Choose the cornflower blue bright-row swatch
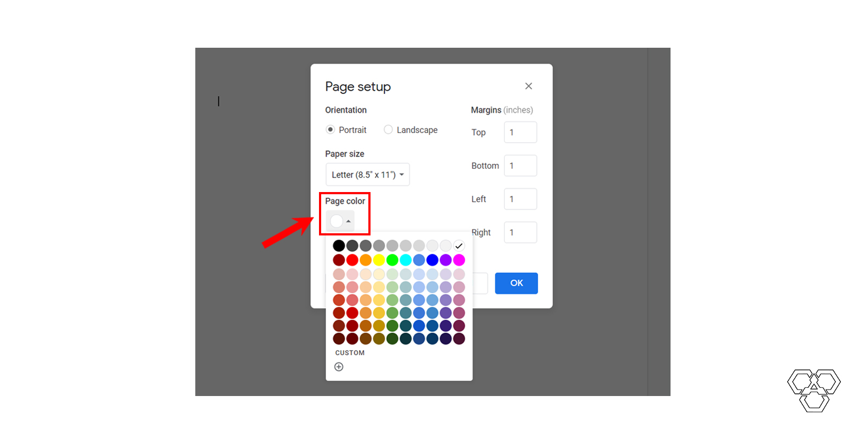 (419, 260)
